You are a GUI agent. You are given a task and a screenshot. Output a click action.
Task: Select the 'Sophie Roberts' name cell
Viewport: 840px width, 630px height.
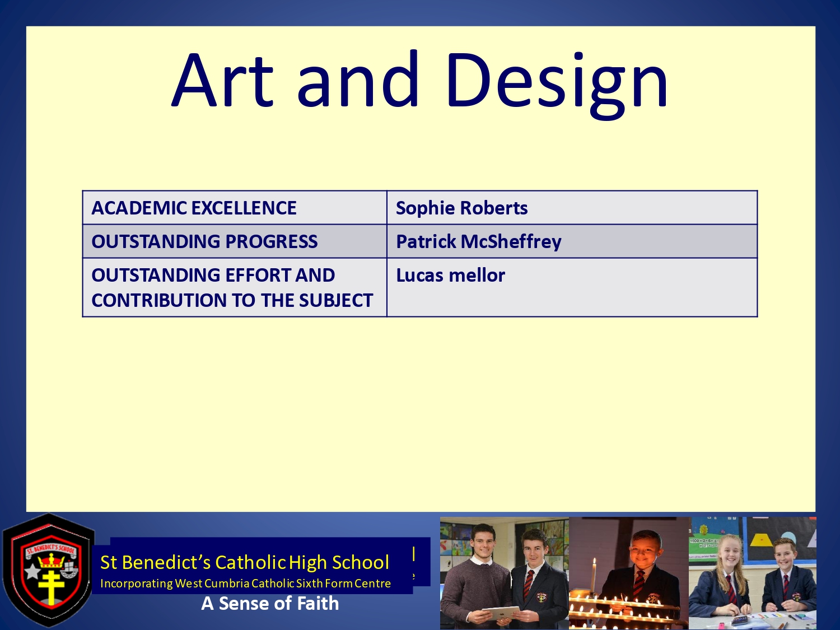click(x=571, y=208)
